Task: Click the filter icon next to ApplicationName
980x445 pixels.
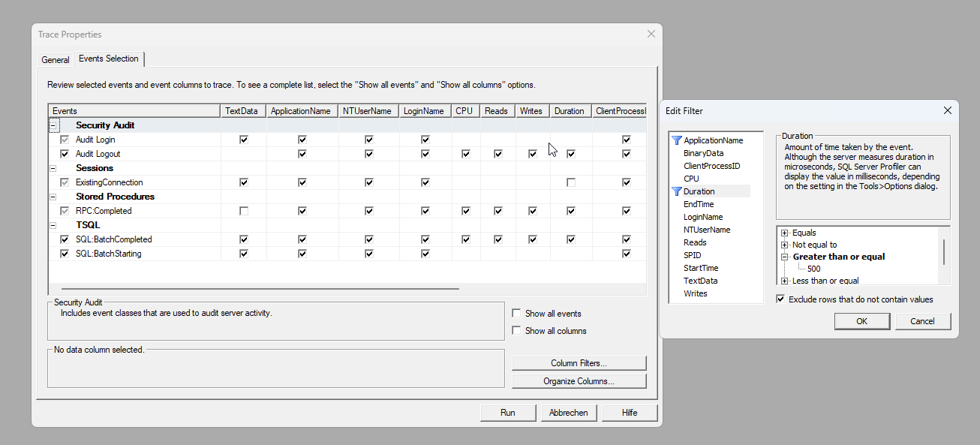Action: (677, 140)
